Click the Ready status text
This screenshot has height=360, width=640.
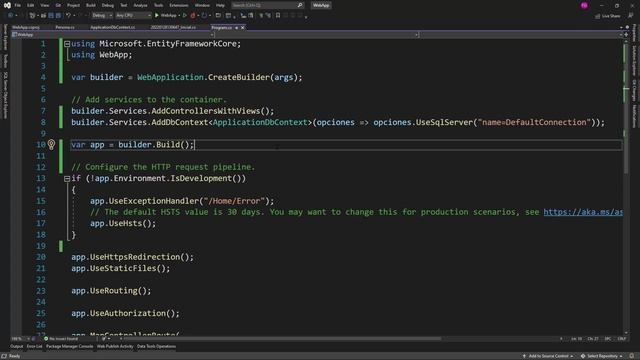pos(14,356)
